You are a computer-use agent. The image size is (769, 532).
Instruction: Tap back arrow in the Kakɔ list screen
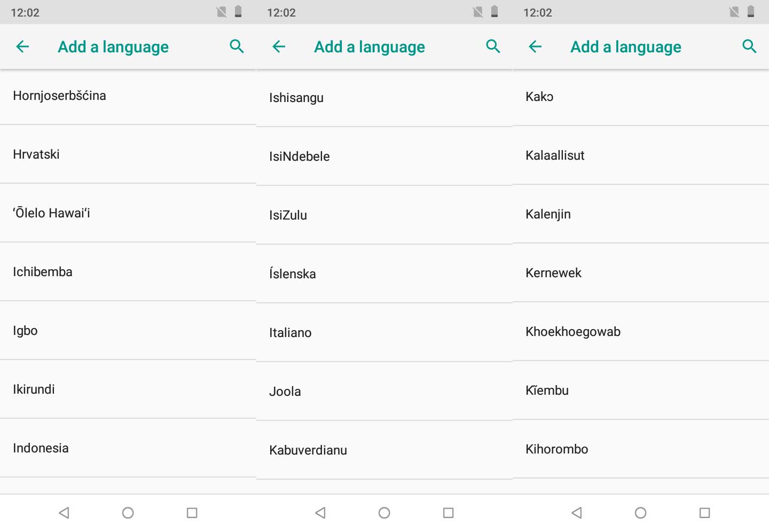pyautogui.click(x=535, y=47)
